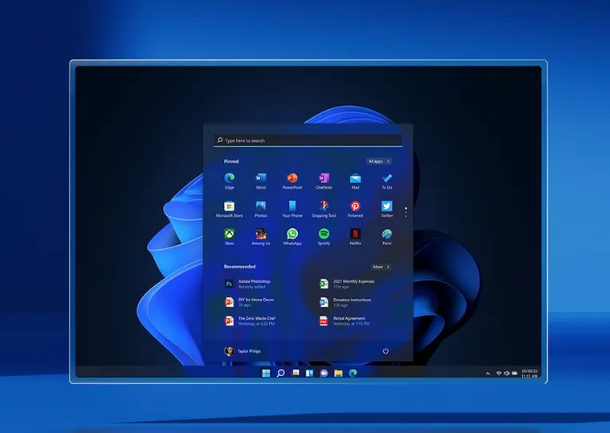Image resolution: width=610 pixels, height=433 pixels.
Task: Click the All apps button
Action: pyautogui.click(x=379, y=161)
